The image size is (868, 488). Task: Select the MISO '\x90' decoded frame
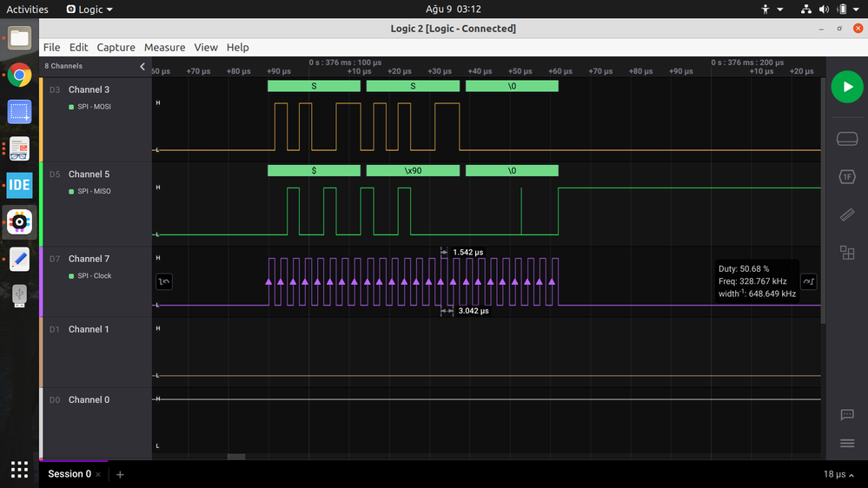point(413,170)
